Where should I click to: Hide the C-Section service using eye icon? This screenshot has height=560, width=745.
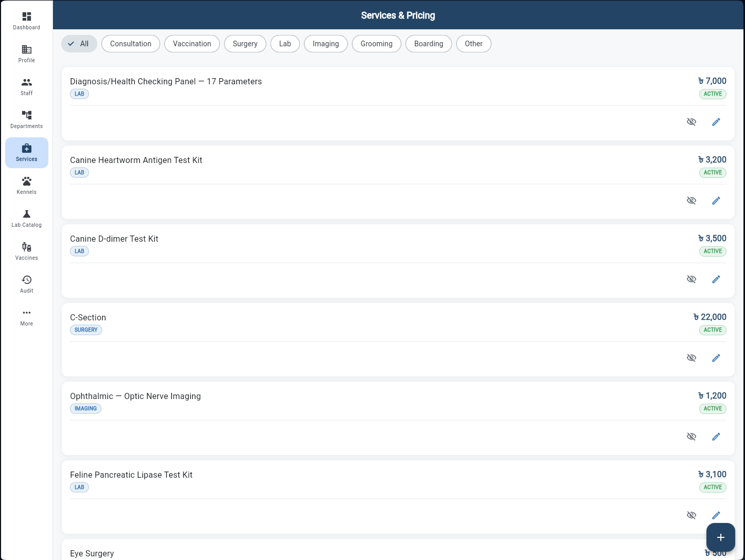pyautogui.click(x=692, y=357)
